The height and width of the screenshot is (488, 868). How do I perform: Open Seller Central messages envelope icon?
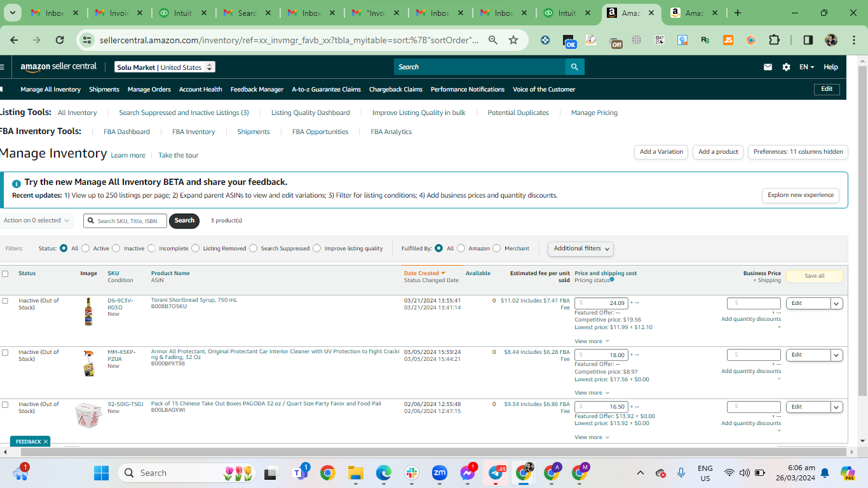pos(768,67)
